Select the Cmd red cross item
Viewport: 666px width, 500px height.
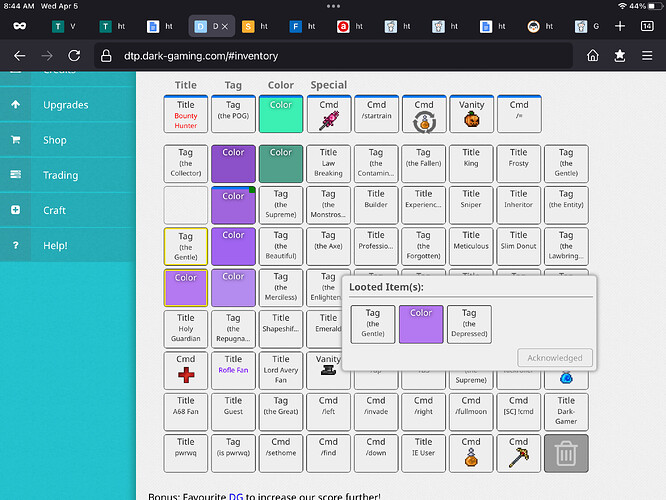(x=186, y=370)
